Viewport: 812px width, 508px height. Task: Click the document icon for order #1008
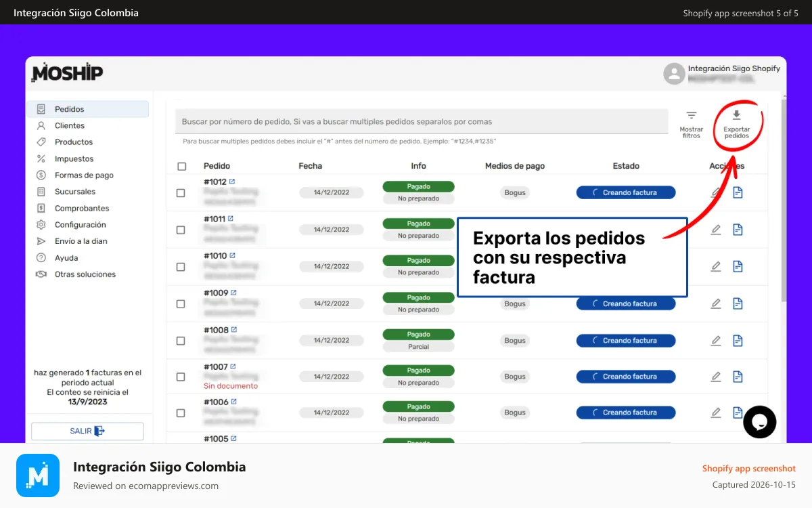[738, 341]
